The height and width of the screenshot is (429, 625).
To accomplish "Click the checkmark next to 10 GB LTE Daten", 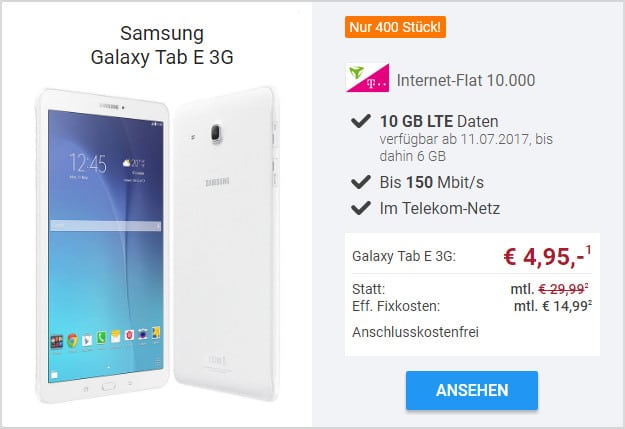I will point(361,121).
